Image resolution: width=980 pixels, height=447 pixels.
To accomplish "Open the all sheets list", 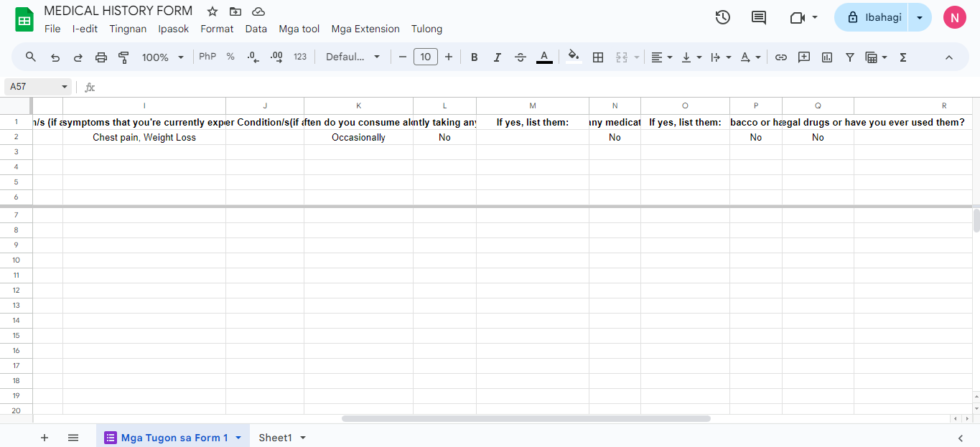I will tap(73, 437).
